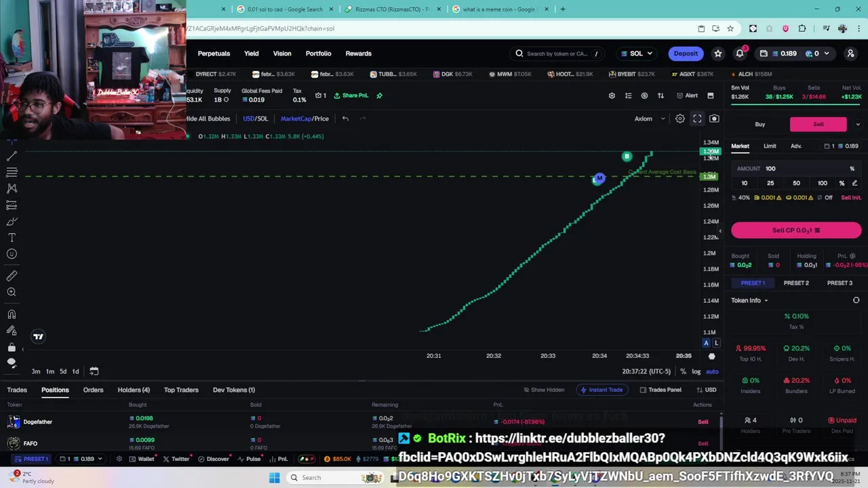
Task: Open notifications bell icon
Action: (x=740, y=54)
